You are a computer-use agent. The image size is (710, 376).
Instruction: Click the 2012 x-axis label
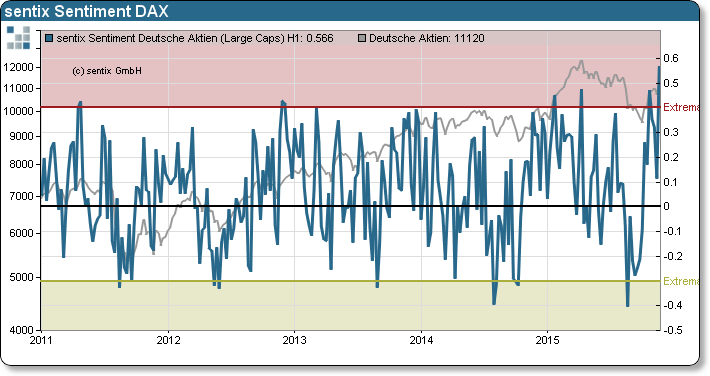[168, 340]
